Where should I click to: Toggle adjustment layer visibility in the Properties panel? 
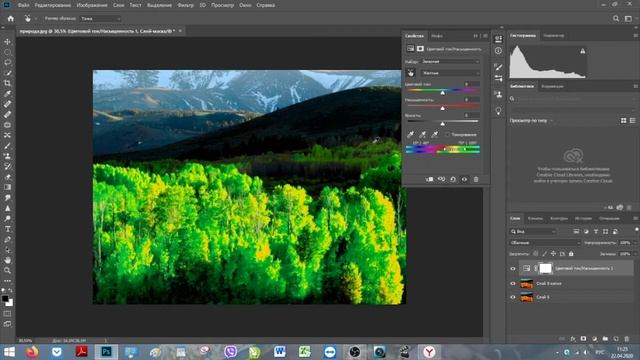click(x=464, y=179)
